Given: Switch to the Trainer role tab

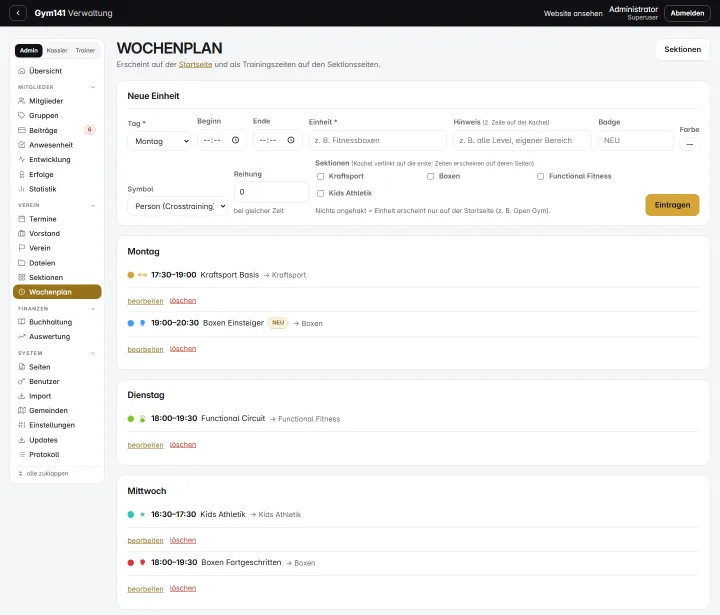Looking at the screenshot, I should pyautogui.click(x=85, y=51).
